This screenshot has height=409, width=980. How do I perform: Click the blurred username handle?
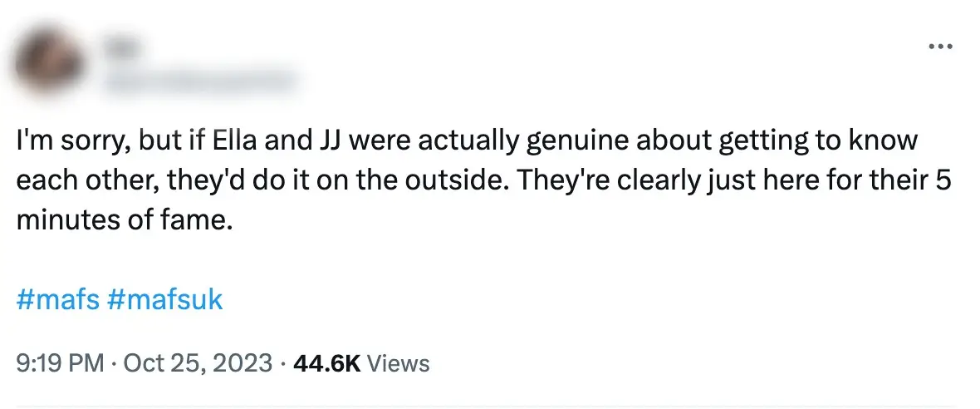(x=199, y=81)
